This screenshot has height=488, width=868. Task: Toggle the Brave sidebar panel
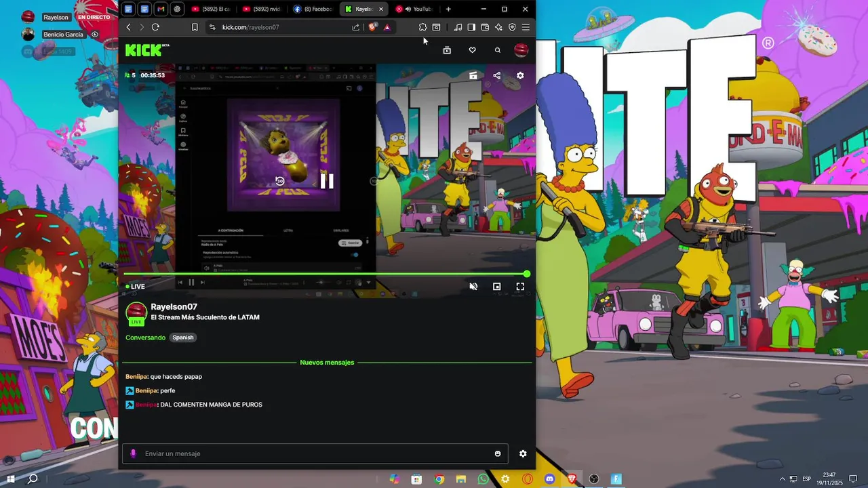pos(471,27)
